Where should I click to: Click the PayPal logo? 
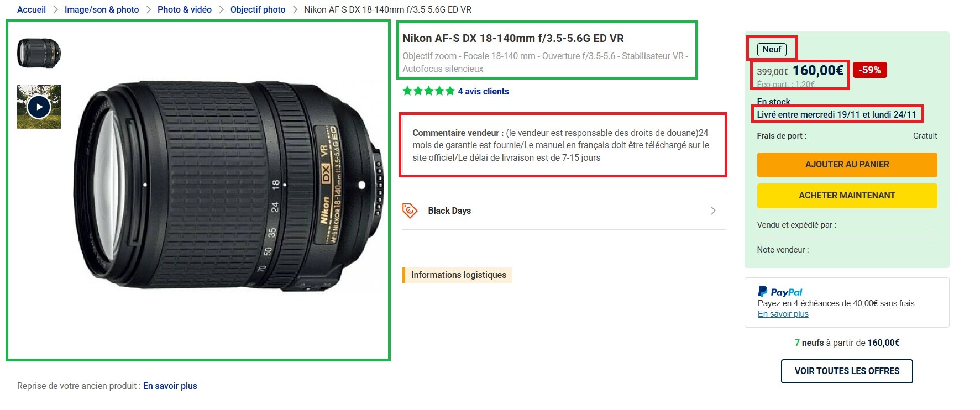click(780, 292)
